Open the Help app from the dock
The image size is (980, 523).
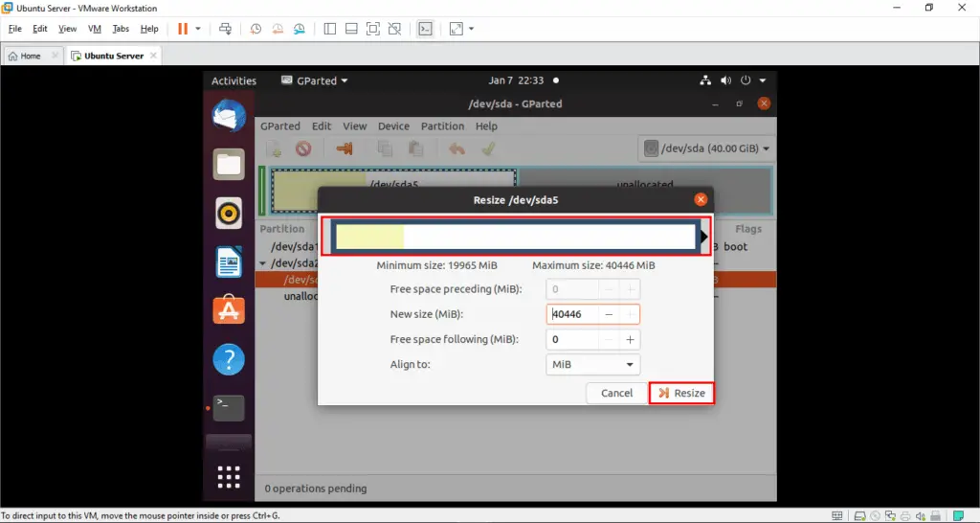229,359
